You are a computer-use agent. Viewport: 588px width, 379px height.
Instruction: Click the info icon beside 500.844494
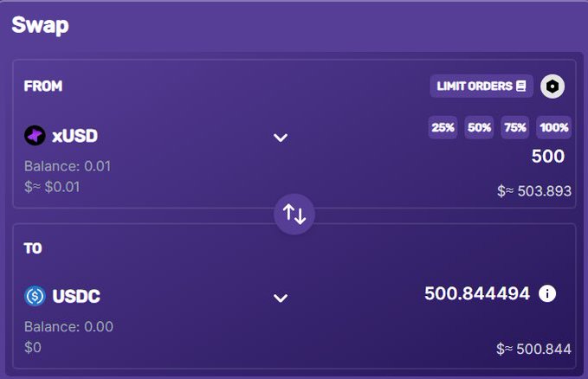[547, 293]
